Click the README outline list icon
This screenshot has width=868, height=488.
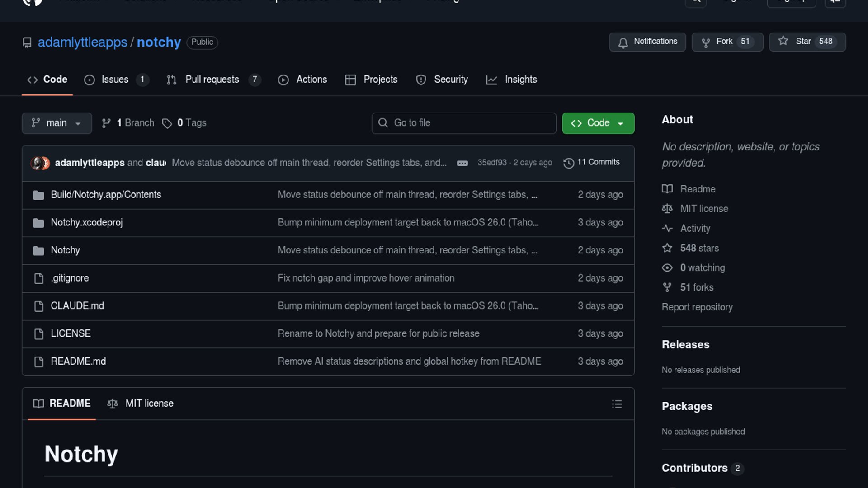click(617, 404)
